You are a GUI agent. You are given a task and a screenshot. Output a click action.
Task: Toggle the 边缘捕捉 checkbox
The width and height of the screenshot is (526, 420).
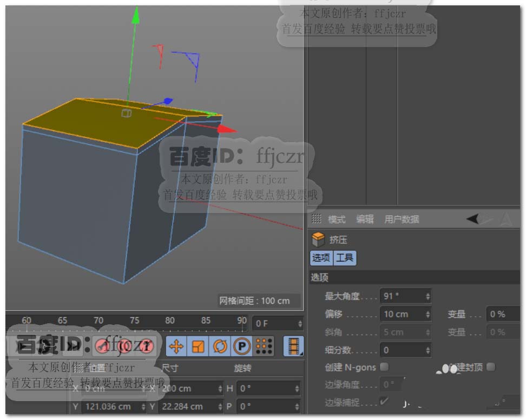pos(384,401)
